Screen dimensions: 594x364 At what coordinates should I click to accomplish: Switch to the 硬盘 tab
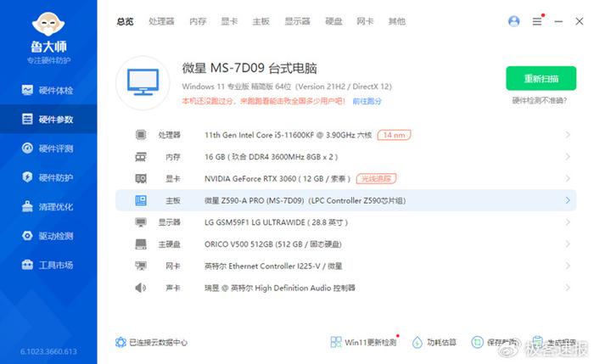pyautogui.click(x=333, y=21)
